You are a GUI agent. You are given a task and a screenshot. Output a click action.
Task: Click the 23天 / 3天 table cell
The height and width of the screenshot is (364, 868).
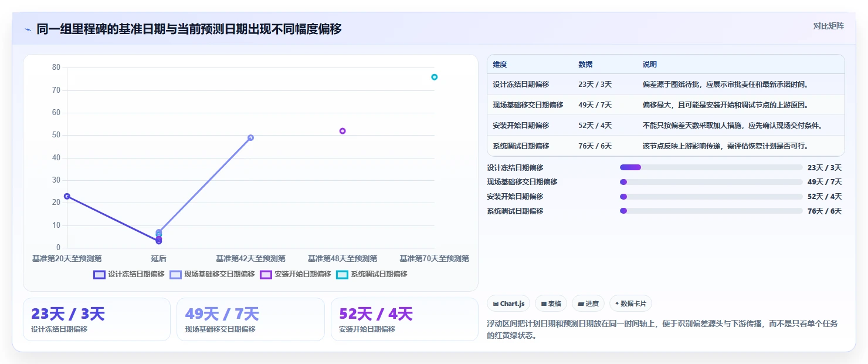pyautogui.click(x=605, y=85)
